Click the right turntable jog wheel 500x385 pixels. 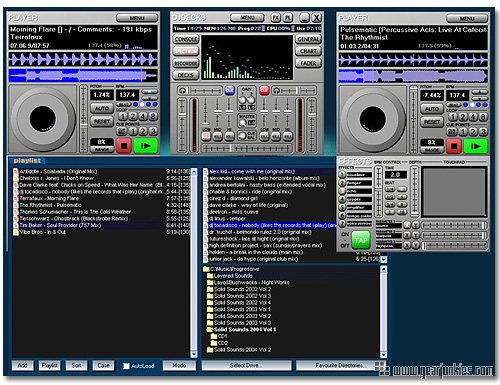pos(373,120)
